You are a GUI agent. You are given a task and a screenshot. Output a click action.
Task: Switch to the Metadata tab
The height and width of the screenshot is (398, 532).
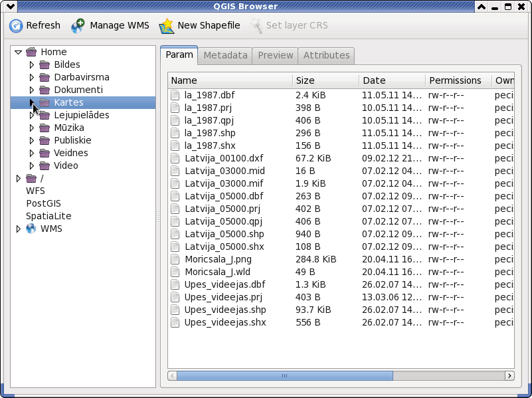[x=225, y=56]
